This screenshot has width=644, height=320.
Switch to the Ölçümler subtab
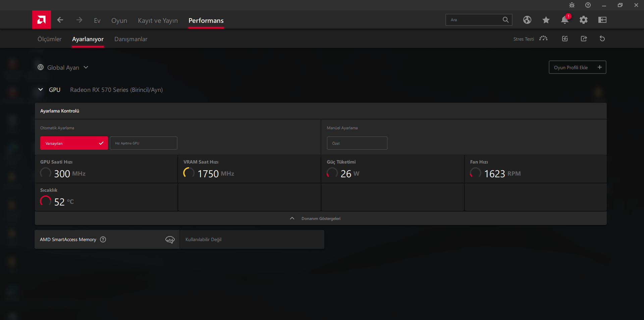[x=49, y=39]
